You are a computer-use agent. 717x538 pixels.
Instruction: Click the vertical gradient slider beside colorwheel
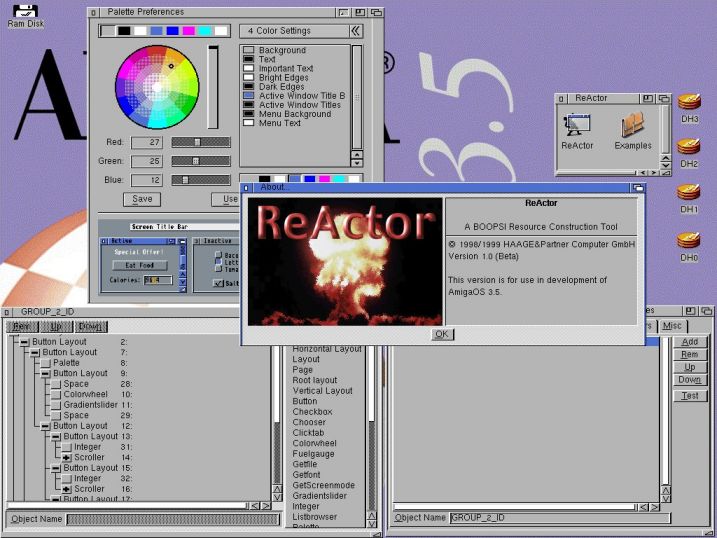coord(213,87)
